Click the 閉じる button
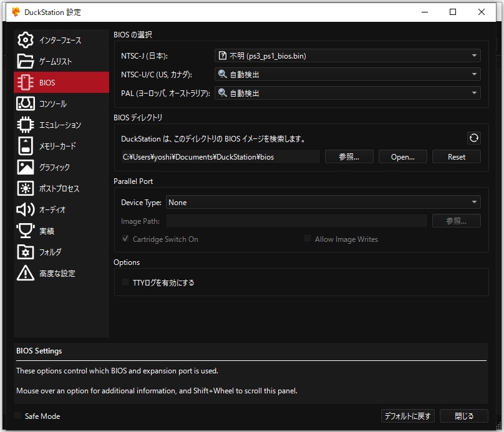This screenshot has width=504, height=432. [464, 416]
